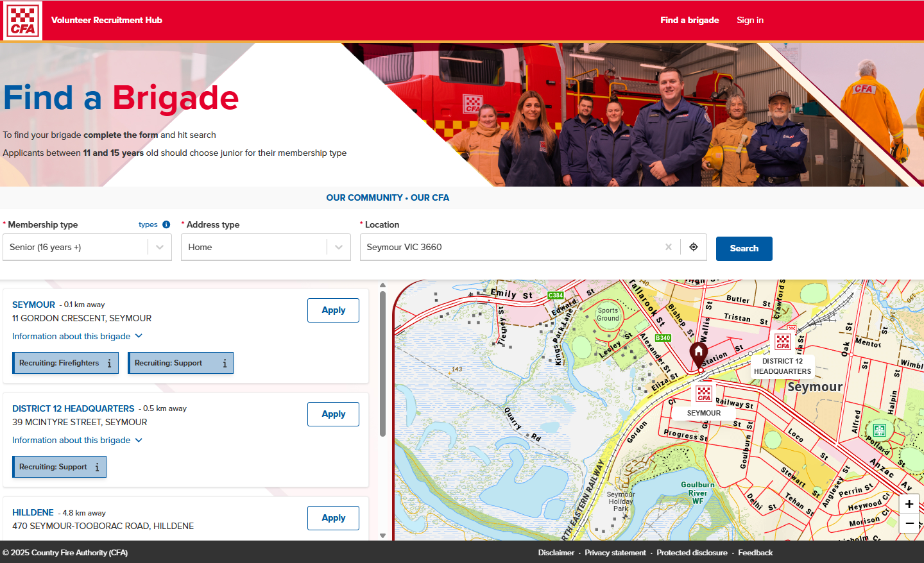Zoom out on the map
The image size is (924, 563).
pos(909,523)
